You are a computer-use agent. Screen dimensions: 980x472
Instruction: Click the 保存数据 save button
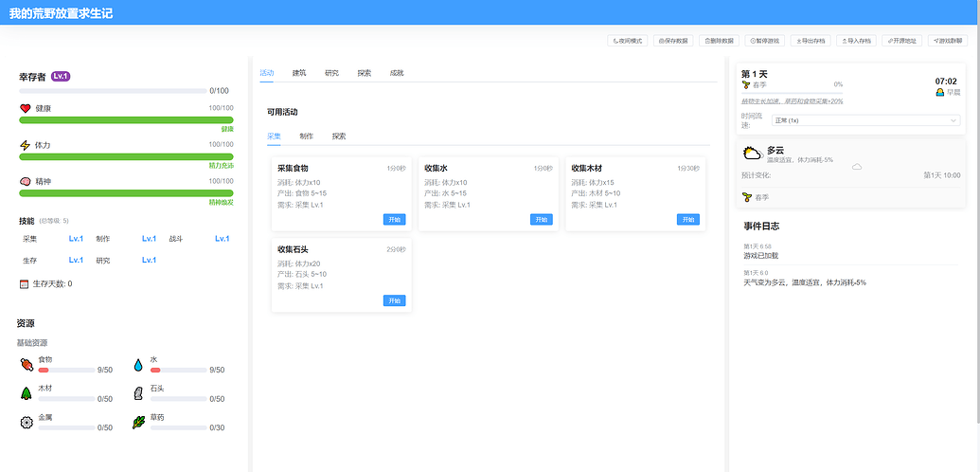(673, 41)
